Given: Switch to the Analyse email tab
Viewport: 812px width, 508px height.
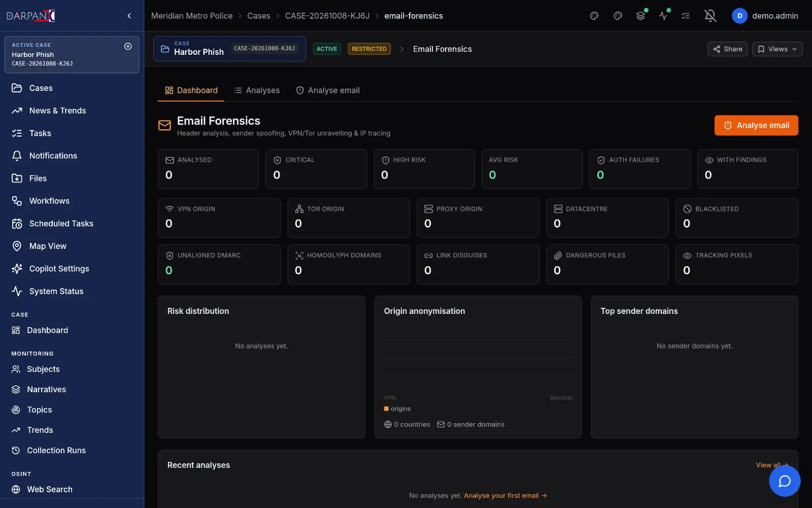Looking at the screenshot, I should point(328,90).
